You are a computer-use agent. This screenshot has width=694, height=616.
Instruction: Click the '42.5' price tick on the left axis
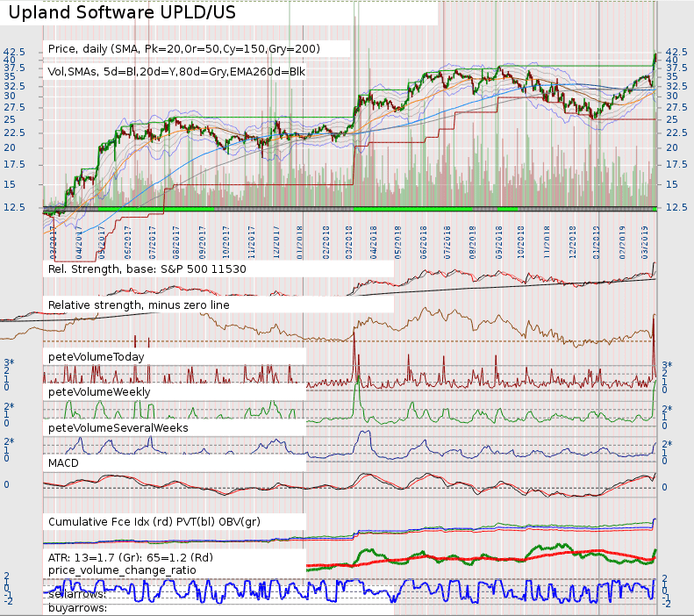[x=14, y=53]
